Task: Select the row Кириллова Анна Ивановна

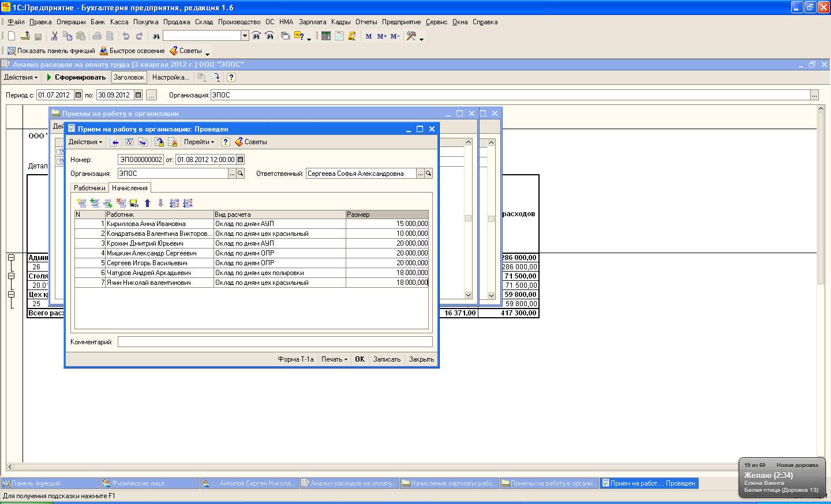Action: (252, 224)
